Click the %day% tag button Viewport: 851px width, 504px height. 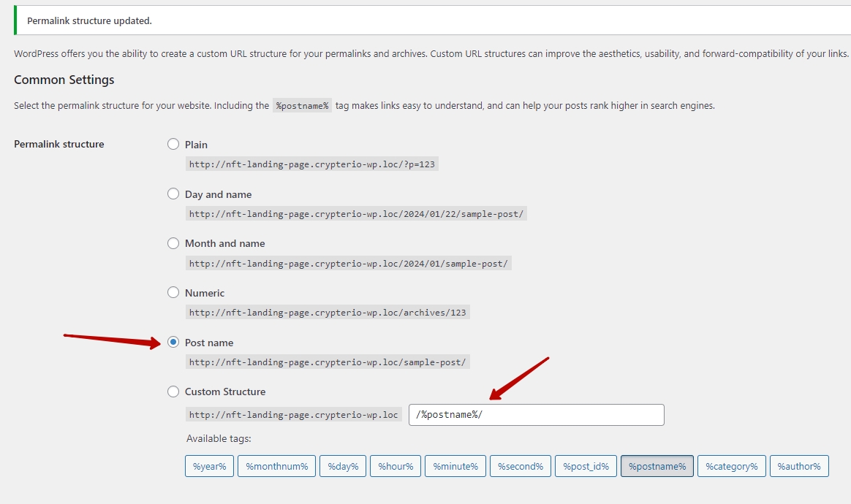coord(343,466)
